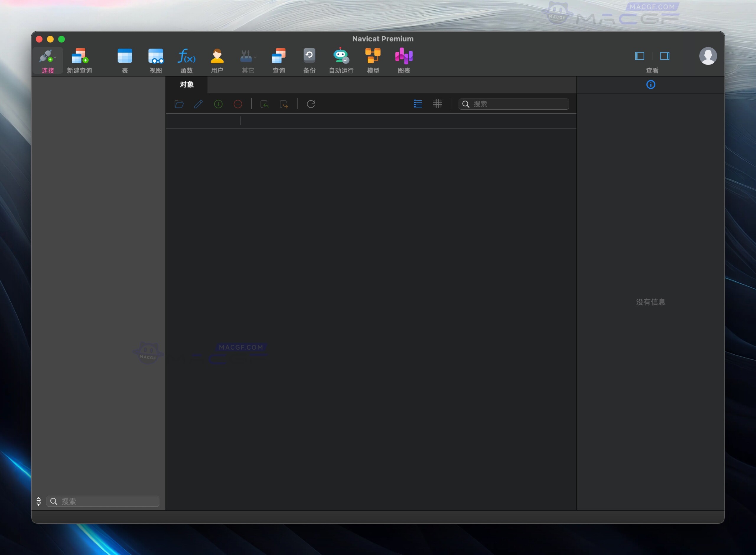Image resolution: width=756 pixels, height=555 pixels.
Task: Expand the 连接 dropdown chevron
Action: click(x=55, y=58)
